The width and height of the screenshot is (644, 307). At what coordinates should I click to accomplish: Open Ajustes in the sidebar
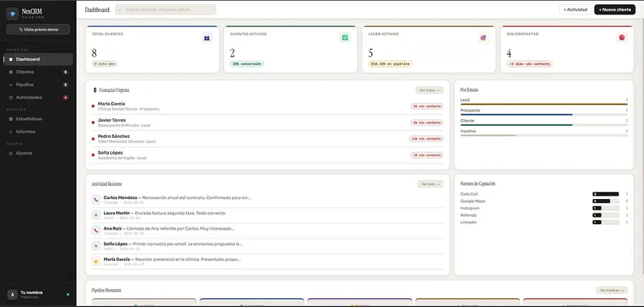(38, 153)
